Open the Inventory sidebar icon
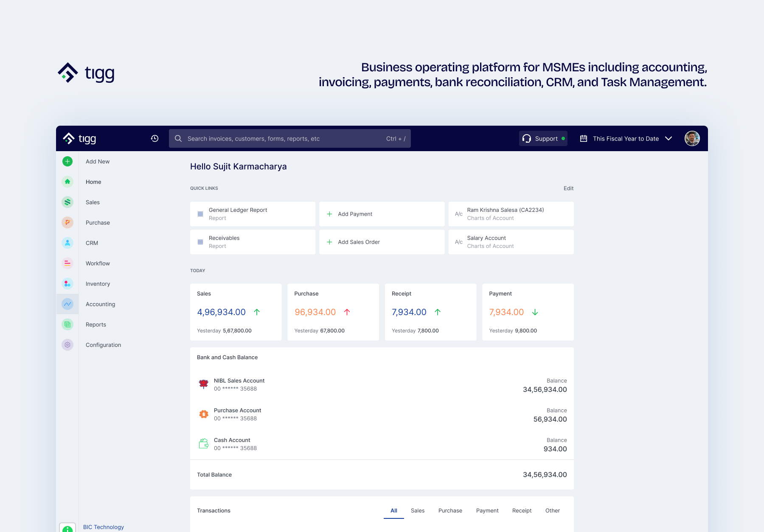 click(x=67, y=284)
